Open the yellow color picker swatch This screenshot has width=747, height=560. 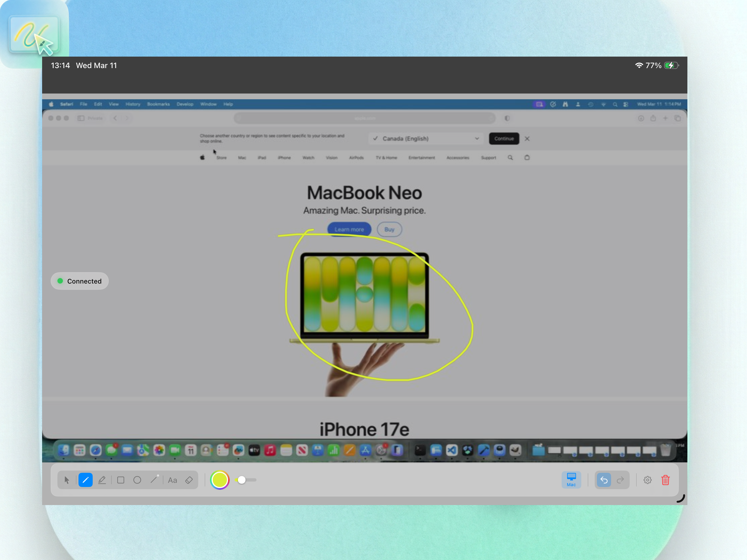tap(220, 480)
